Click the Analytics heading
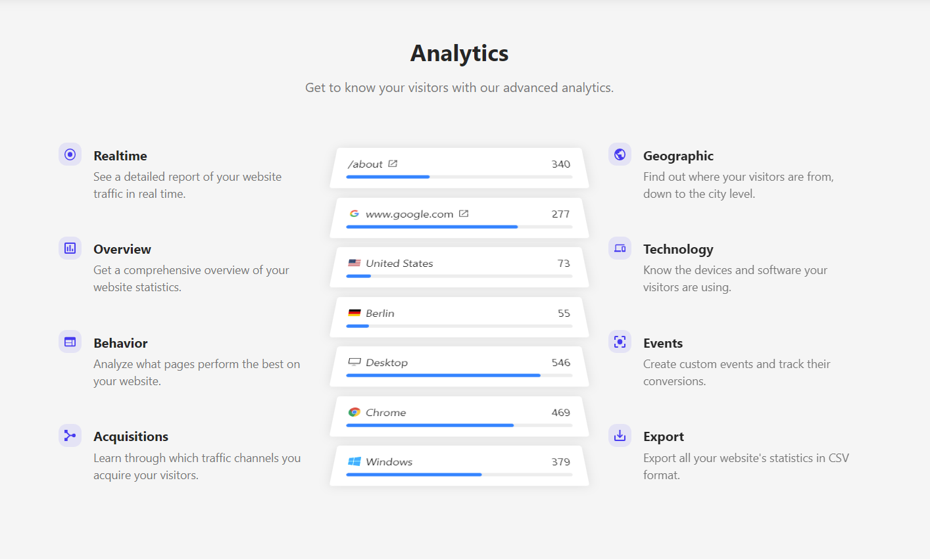930x560 pixels. [459, 53]
